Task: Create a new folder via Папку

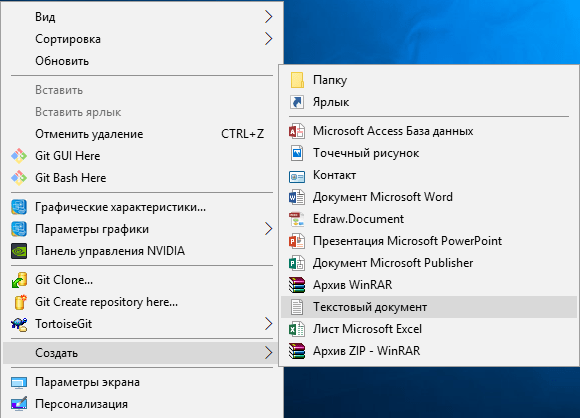Action: (429, 80)
